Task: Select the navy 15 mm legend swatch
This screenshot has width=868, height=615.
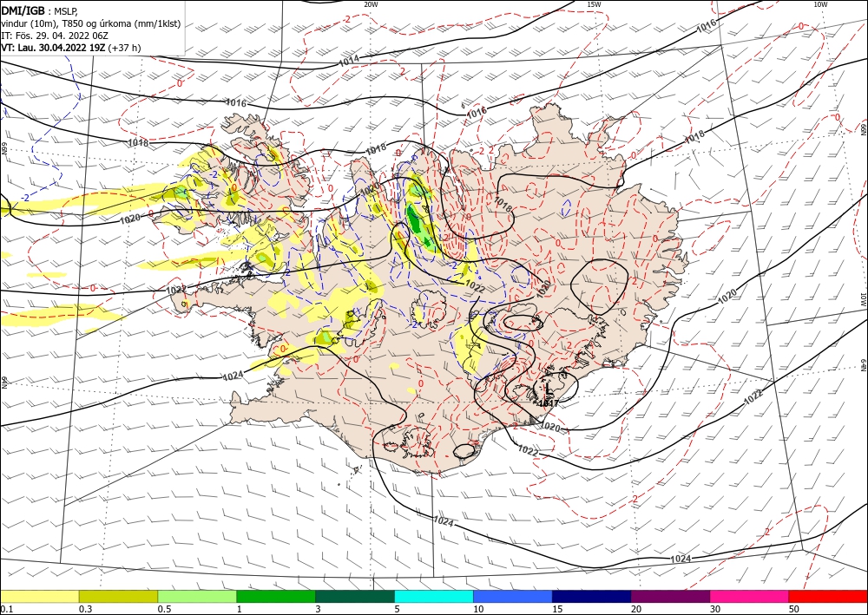Action: pyautogui.click(x=592, y=597)
